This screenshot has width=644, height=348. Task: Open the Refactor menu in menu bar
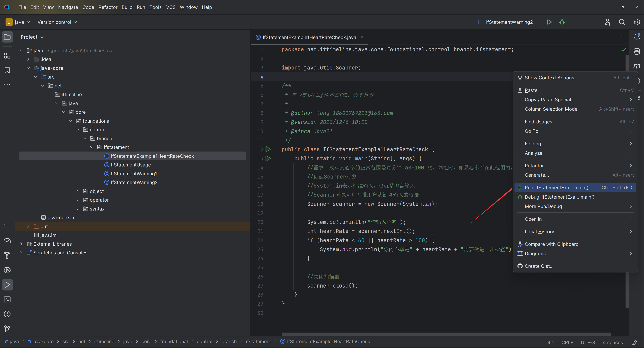coord(108,7)
